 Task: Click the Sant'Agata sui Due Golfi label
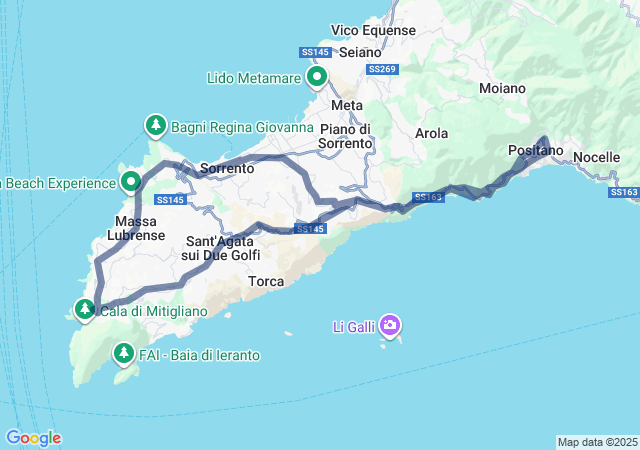pos(220,248)
